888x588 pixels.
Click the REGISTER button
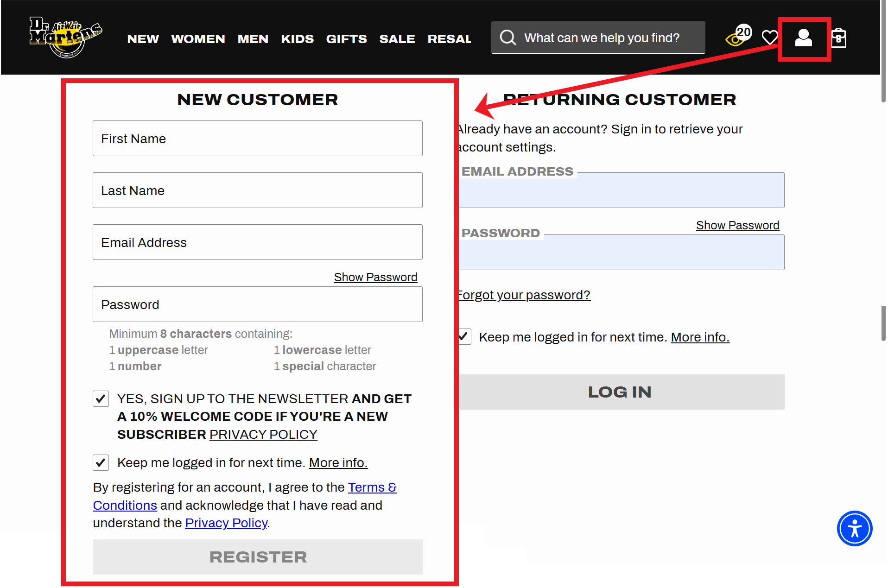coord(258,556)
